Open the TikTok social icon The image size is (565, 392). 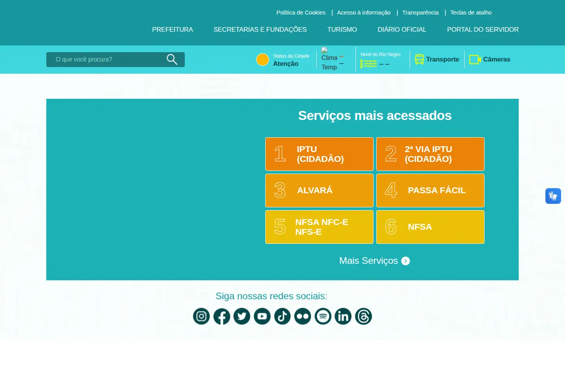(x=282, y=316)
